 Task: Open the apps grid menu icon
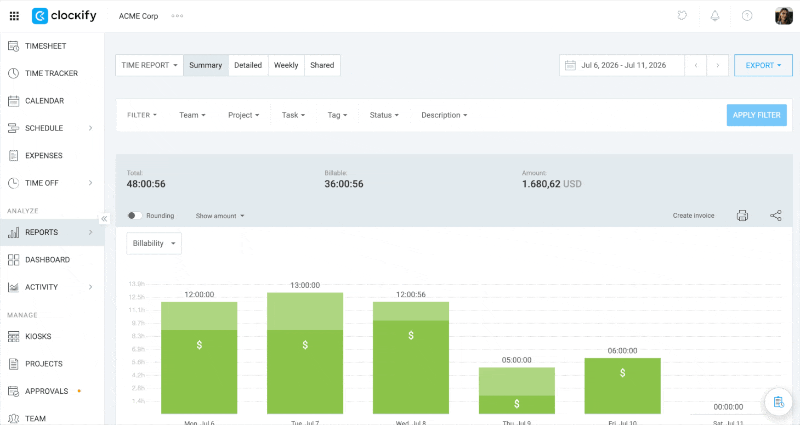(14, 16)
